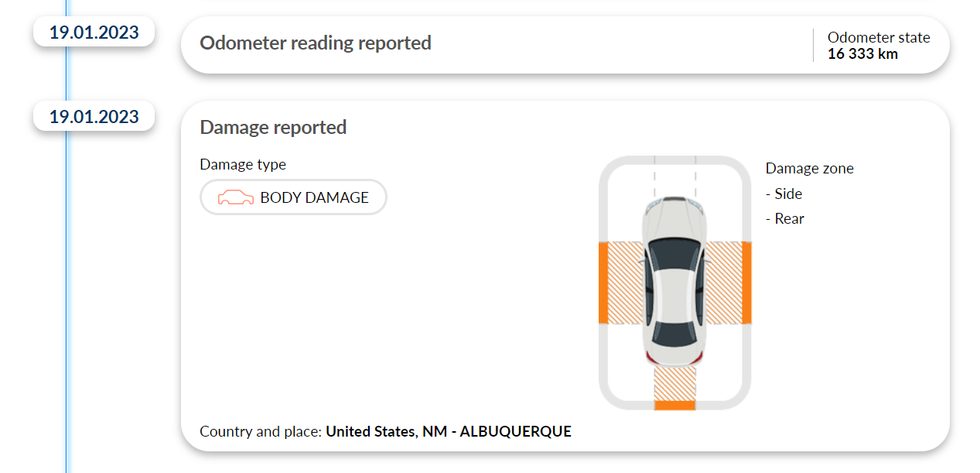Click the Odometer state label

[x=879, y=37]
